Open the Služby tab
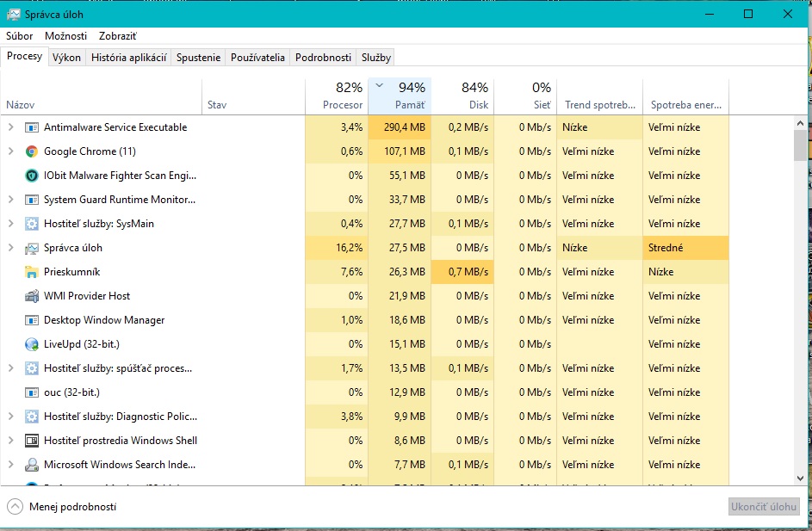The width and height of the screenshot is (812, 531). point(376,58)
